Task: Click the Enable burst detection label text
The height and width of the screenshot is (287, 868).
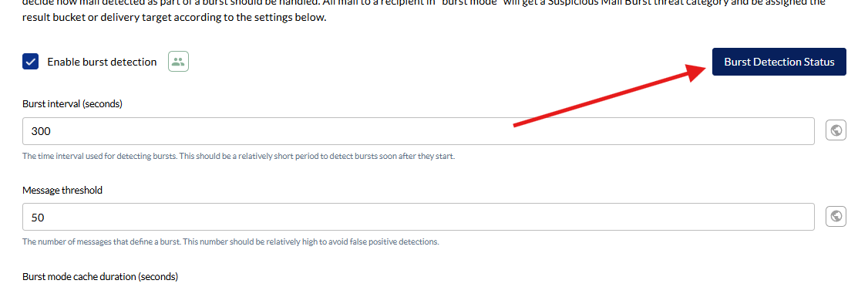Action: [x=102, y=62]
